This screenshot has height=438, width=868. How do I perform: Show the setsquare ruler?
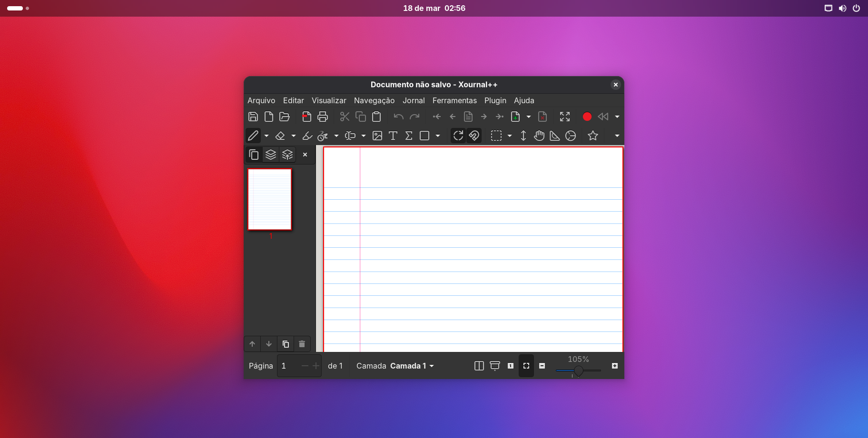tap(555, 136)
